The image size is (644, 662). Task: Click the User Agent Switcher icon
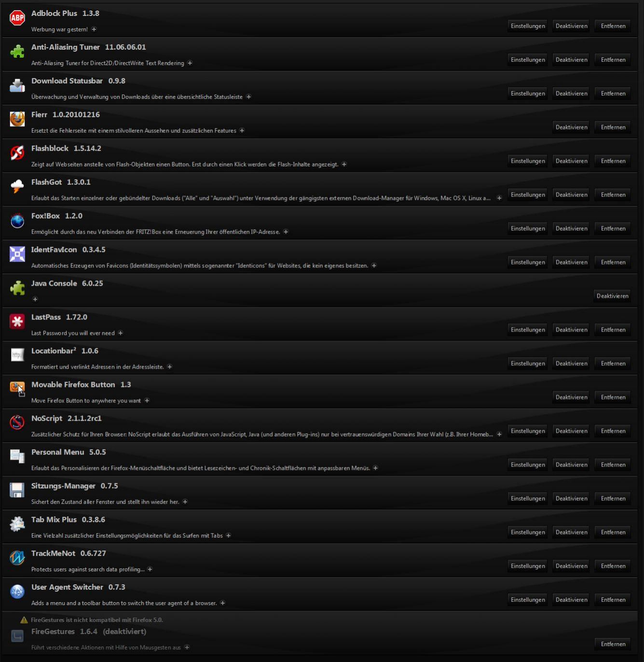[17, 592]
